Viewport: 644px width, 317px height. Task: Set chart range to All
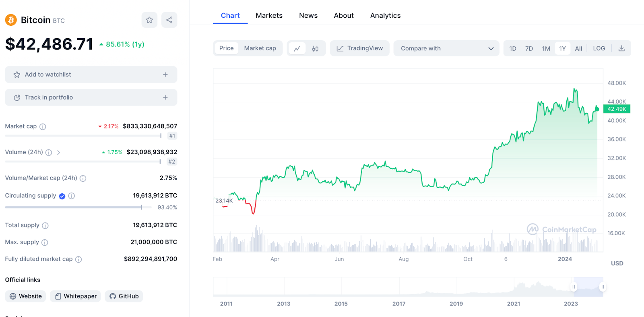click(579, 48)
